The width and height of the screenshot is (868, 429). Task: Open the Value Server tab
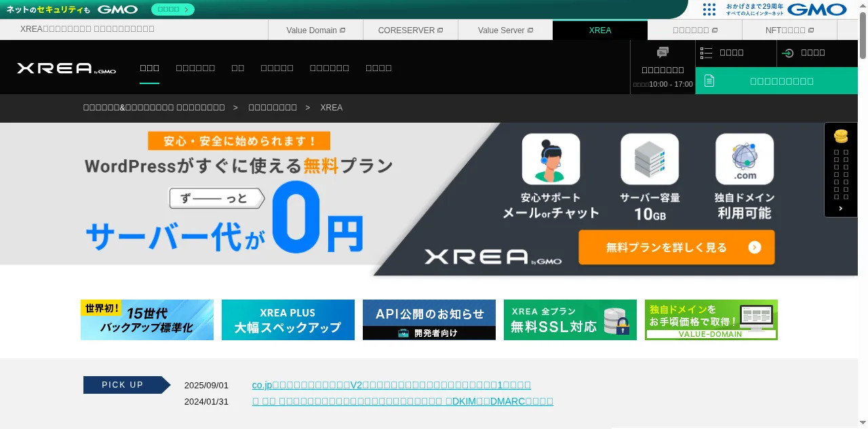[x=505, y=30]
